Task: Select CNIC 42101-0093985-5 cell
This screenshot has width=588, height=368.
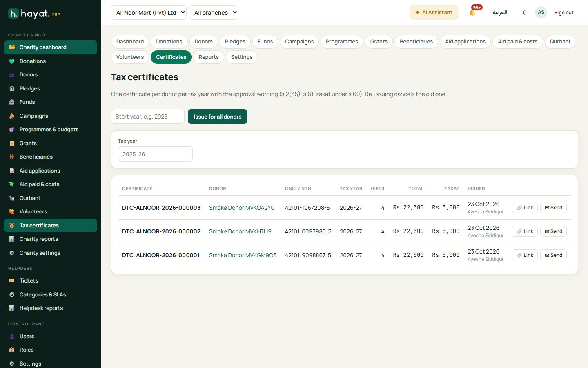Action: (308, 231)
